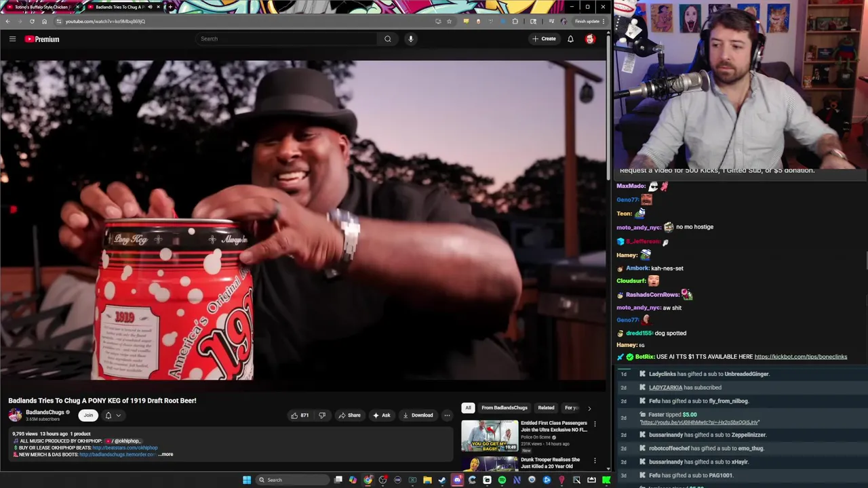Open Entitled First Class Passengers thumbnail
This screenshot has height=488, width=868.
[x=490, y=436]
